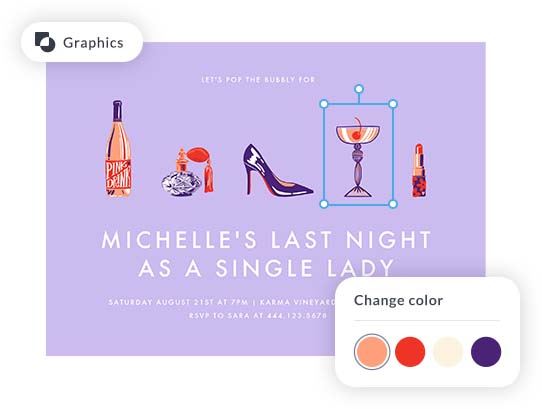Select the purple high heel graphic
The image size is (542, 409).
[278, 170]
